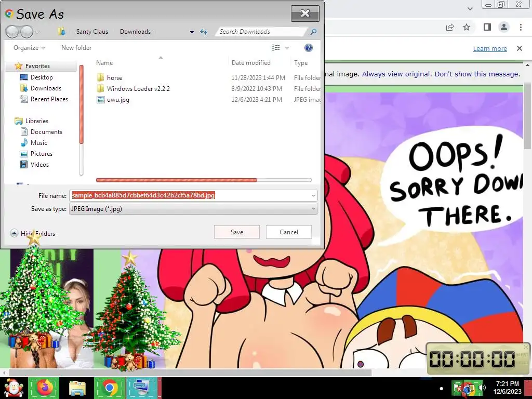This screenshot has height=399, width=532.
Task: Open File Explorer from taskbar
Action: coord(77,388)
